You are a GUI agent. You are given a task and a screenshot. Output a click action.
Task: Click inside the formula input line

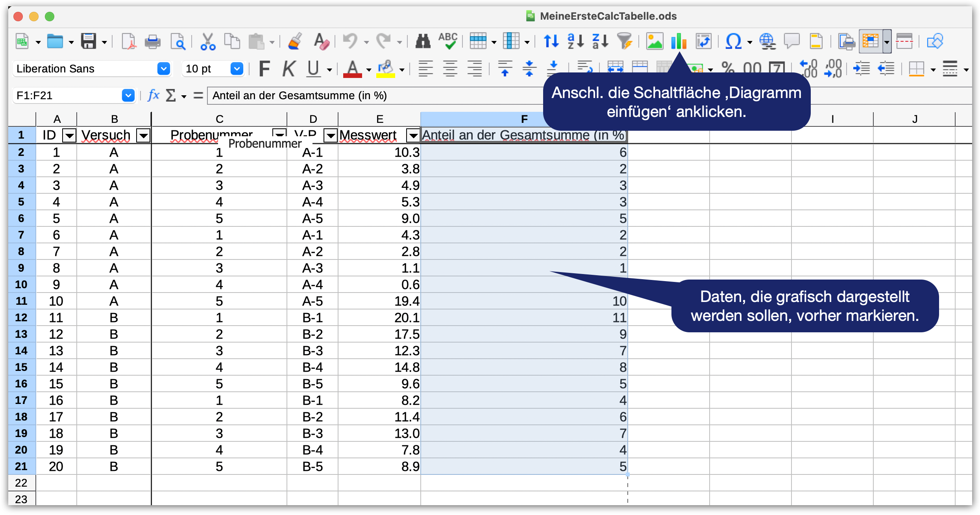point(354,95)
